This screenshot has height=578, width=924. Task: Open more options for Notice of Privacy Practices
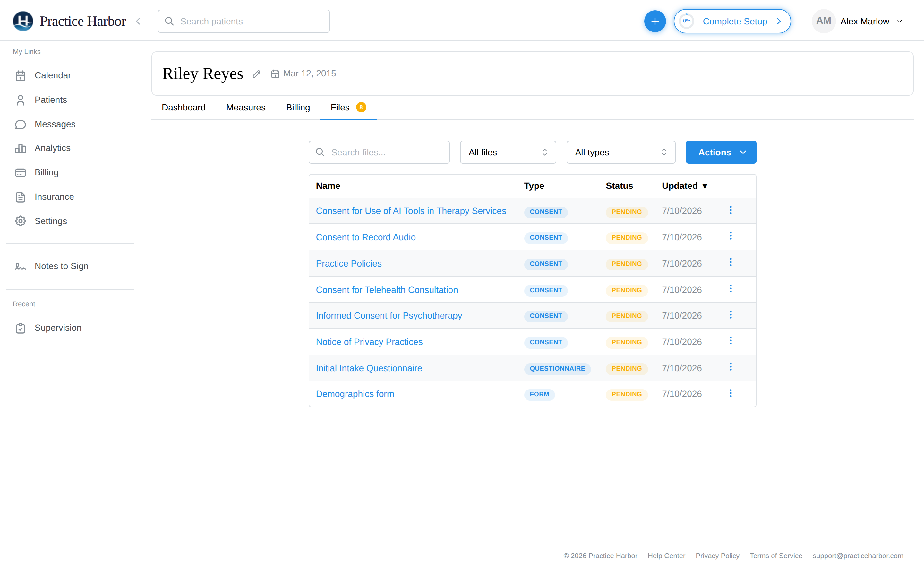(731, 341)
